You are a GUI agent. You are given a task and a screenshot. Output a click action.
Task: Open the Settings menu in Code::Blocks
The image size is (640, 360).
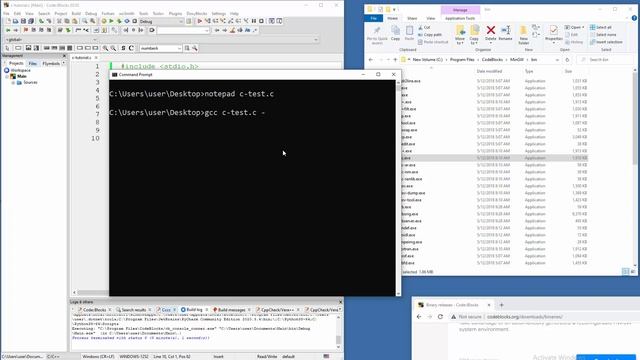tap(218, 13)
